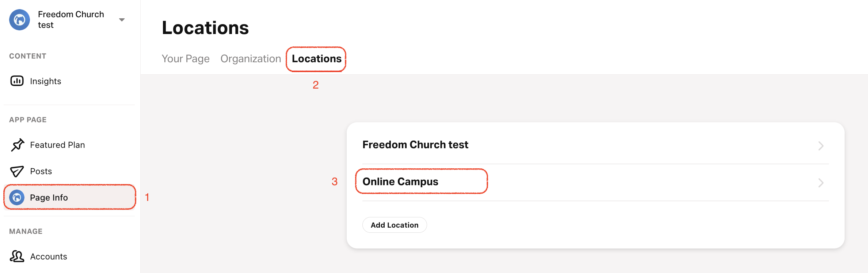This screenshot has width=868, height=273.
Task: Select the Locations tab
Action: [316, 59]
